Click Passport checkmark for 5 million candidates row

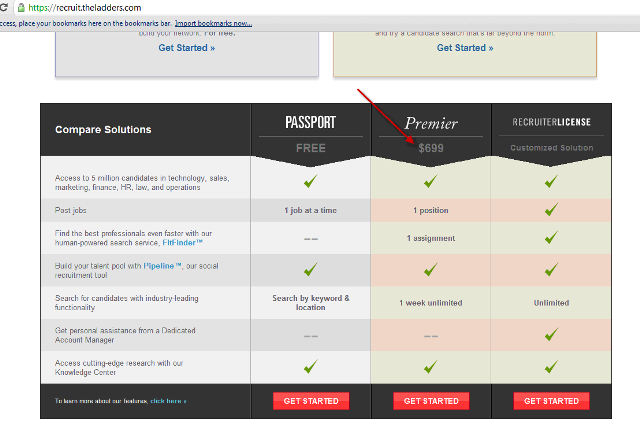coord(310,181)
